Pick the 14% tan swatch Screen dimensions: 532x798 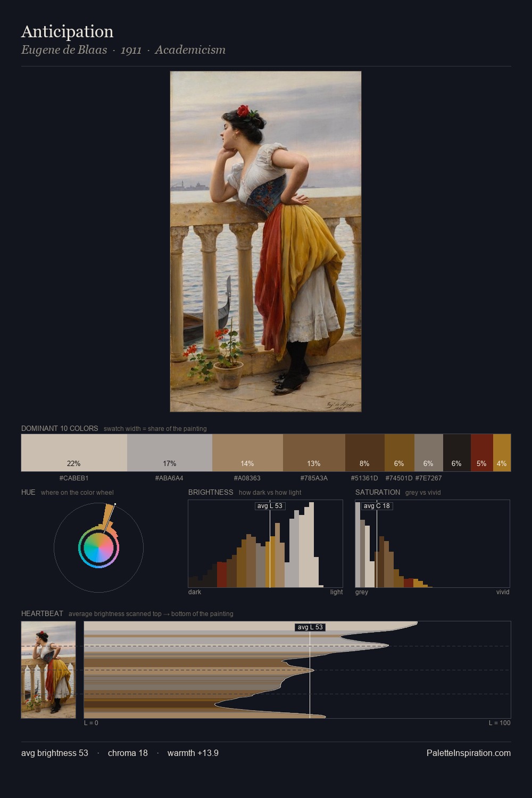[247, 453]
